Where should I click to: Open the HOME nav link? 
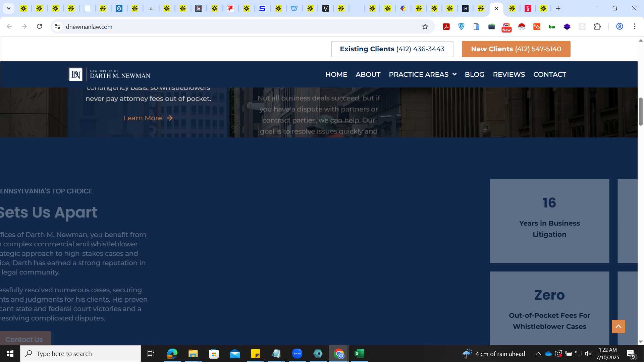[x=336, y=74]
